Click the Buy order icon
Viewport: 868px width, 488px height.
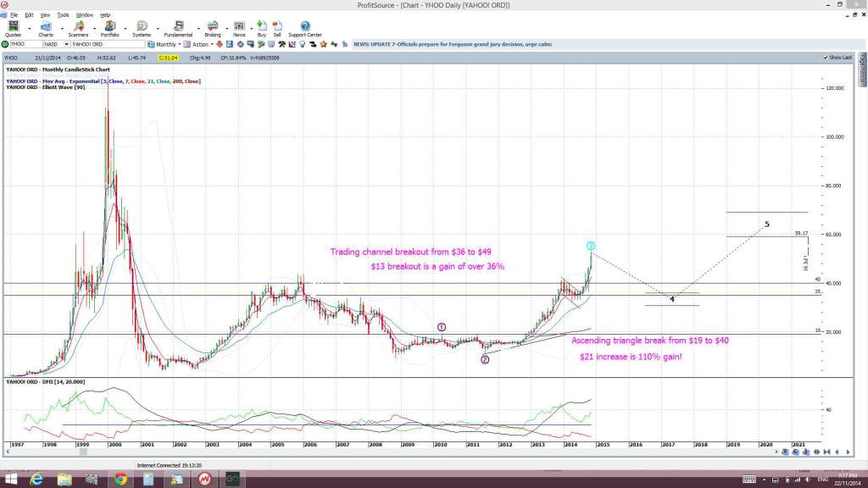click(262, 29)
